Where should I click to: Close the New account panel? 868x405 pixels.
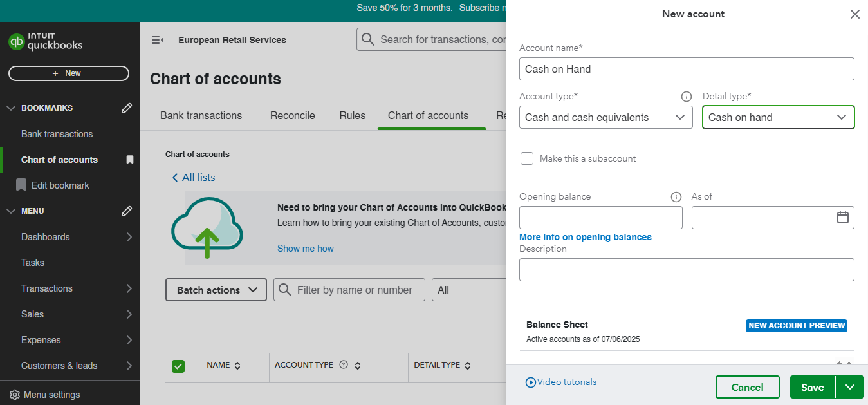click(x=855, y=14)
